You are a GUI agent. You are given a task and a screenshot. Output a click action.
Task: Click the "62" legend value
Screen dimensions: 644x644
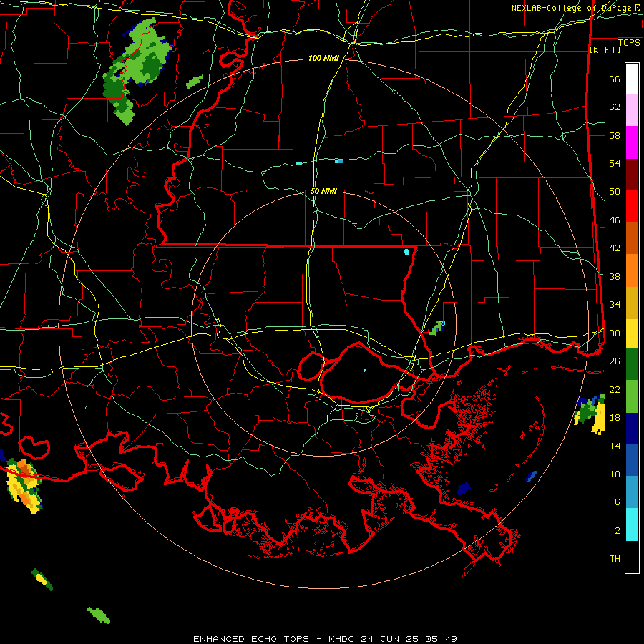pyautogui.click(x=615, y=107)
